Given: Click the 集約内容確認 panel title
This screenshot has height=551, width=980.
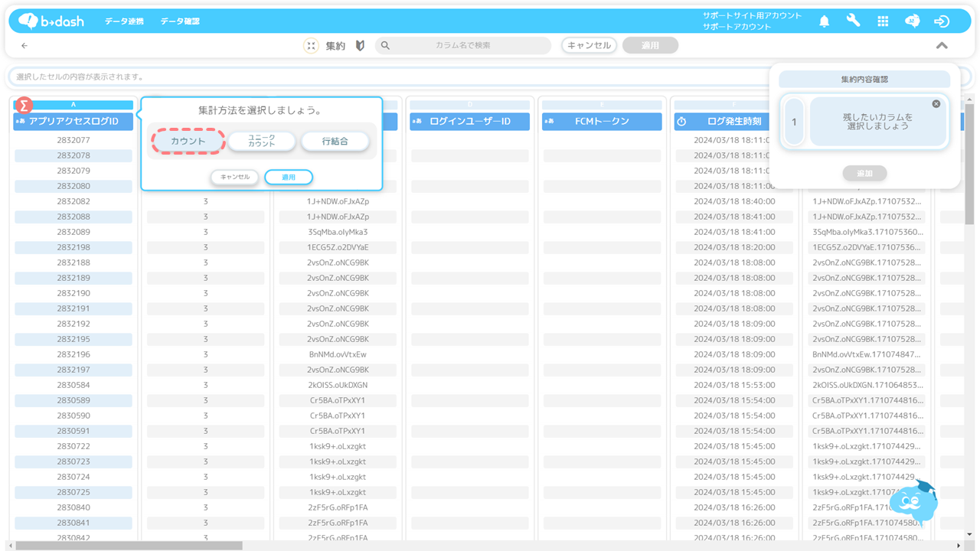Looking at the screenshot, I should 864,80.
